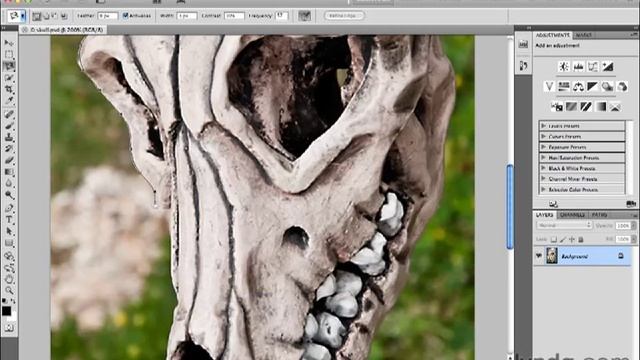The height and width of the screenshot is (360, 640).
Task: Hide the Background layer eye icon
Action: point(539,256)
